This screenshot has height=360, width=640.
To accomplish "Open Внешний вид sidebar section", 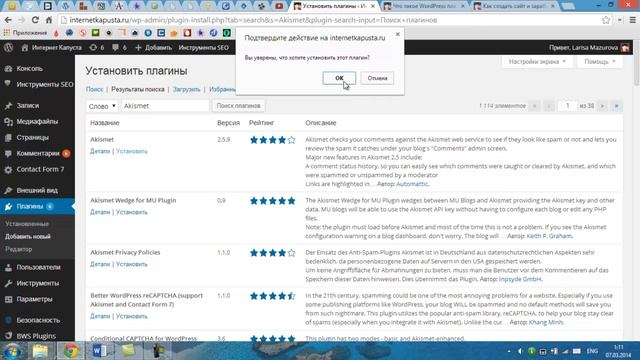I will tap(37, 190).
